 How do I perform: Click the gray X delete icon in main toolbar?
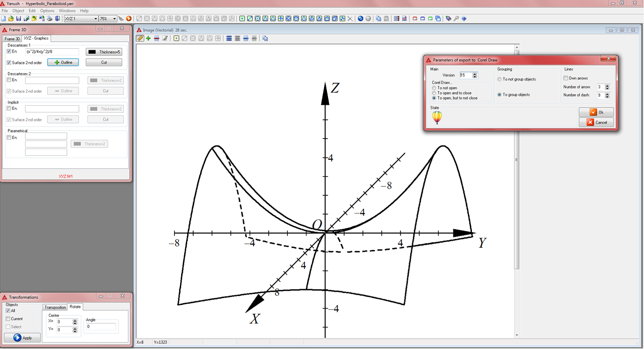[350, 19]
